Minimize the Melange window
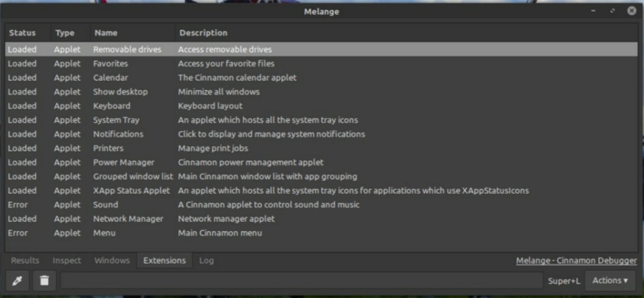The image size is (644, 298). coord(593,11)
